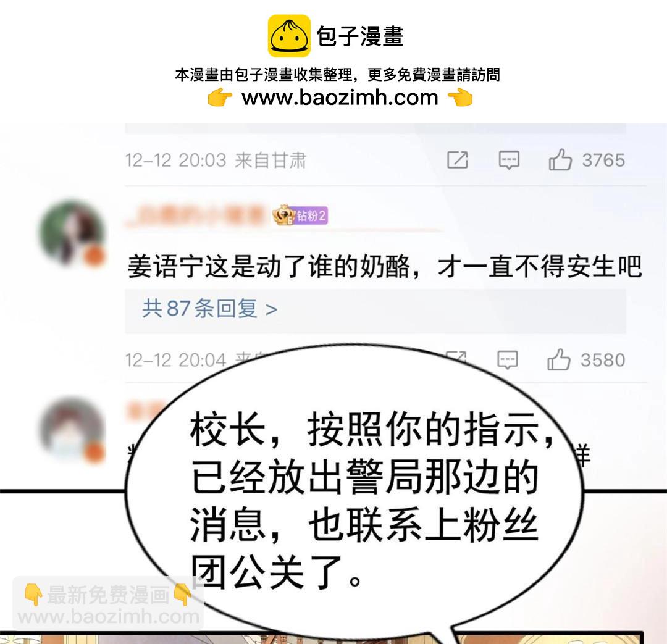Click the 包子漫畫 title text

360,36
